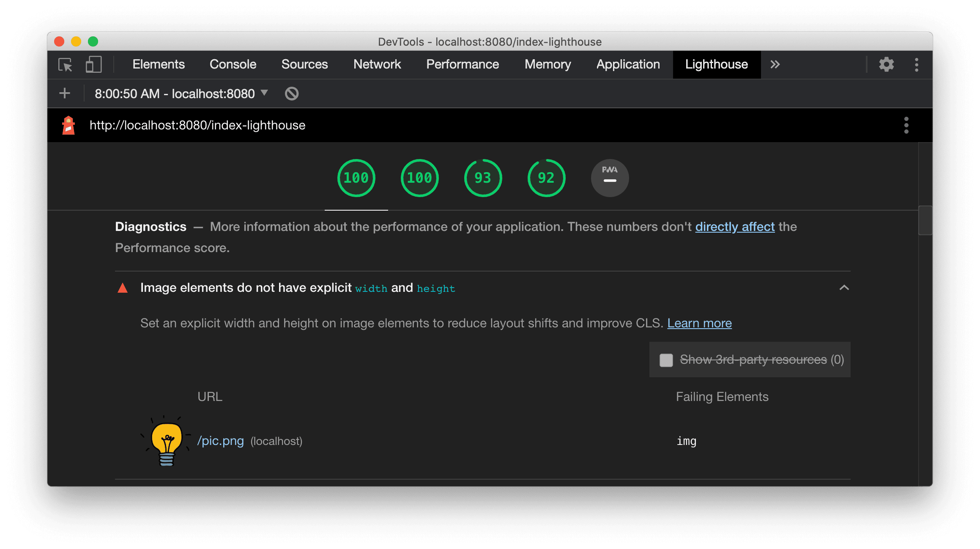Click the cursor/inspector tool icon
Image resolution: width=980 pixels, height=549 pixels.
(65, 63)
